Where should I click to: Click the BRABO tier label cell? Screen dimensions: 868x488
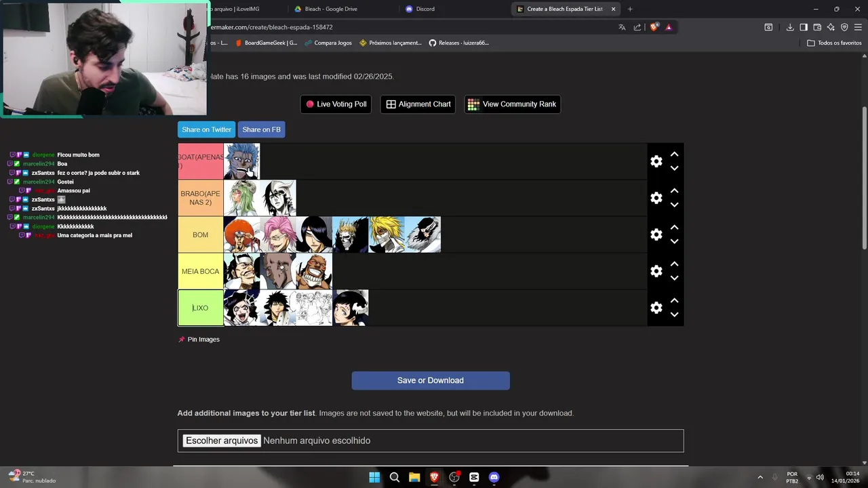(x=201, y=198)
